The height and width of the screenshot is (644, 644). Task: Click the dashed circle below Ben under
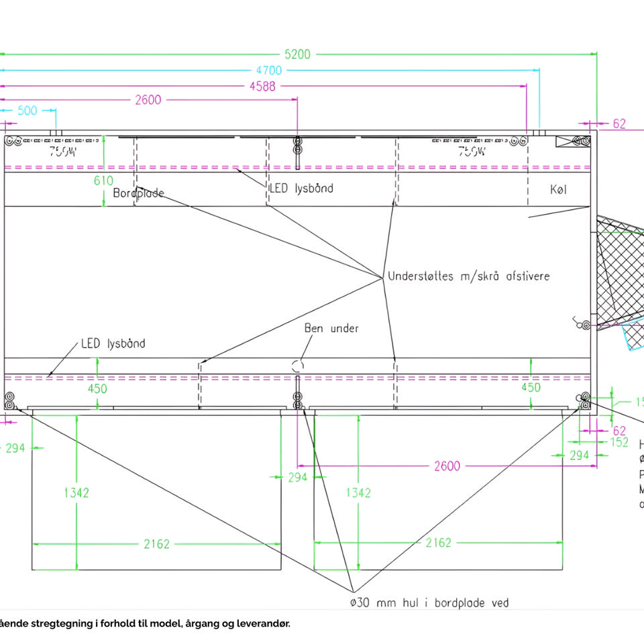tap(297, 366)
